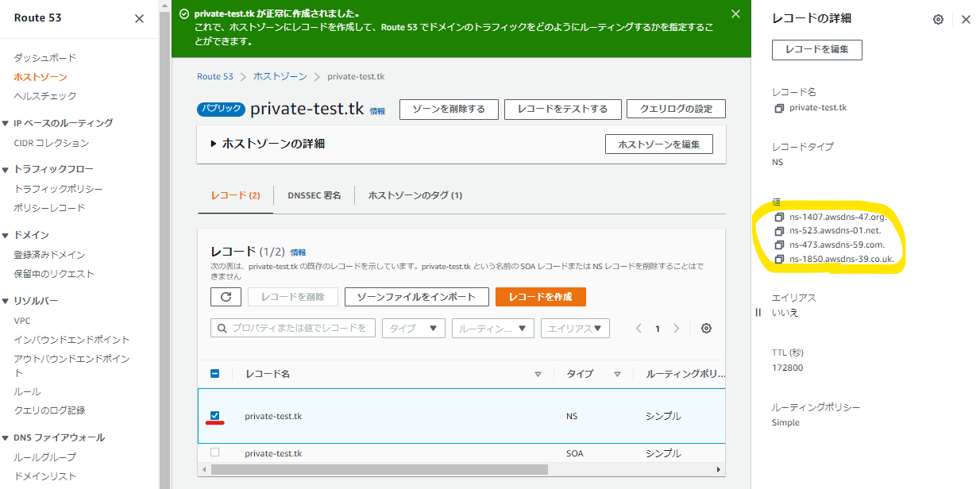The height and width of the screenshot is (489, 980).
Task: Open info link next to Records heading
Action: 298,252
